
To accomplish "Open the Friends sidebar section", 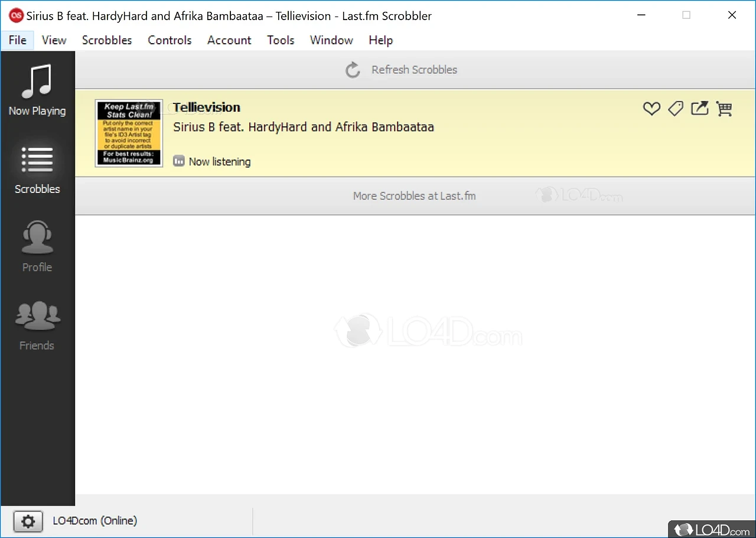I will 37,325.
